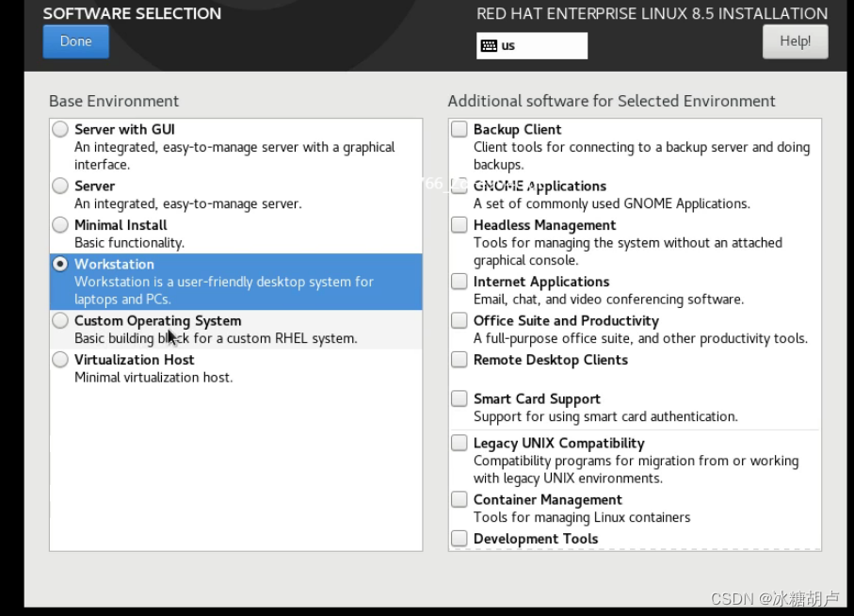The height and width of the screenshot is (616, 854).
Task: Click the keyboard layout icon
Action: coord(490,45)
